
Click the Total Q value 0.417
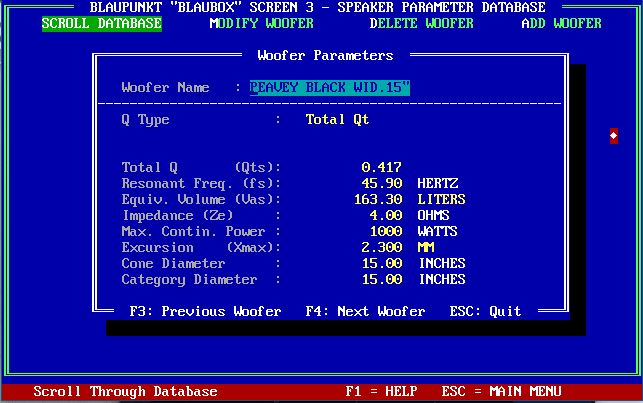[x=381, y=167]
